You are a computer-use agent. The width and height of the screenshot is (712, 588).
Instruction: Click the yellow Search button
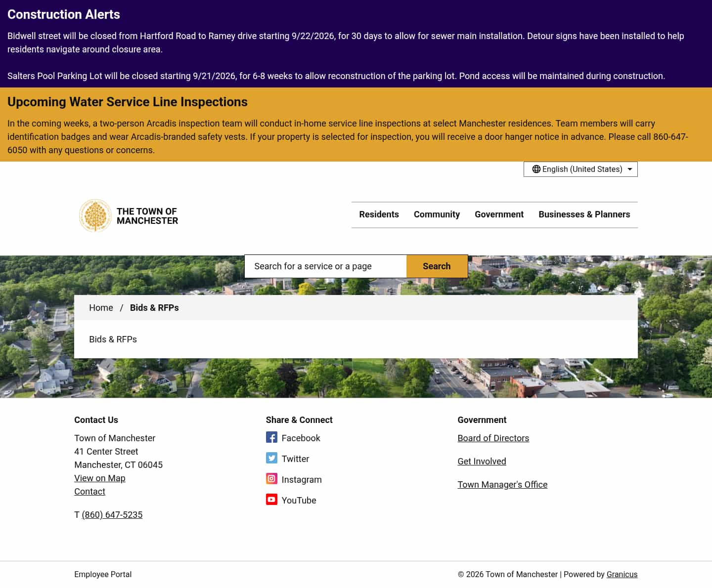(437, 266)
